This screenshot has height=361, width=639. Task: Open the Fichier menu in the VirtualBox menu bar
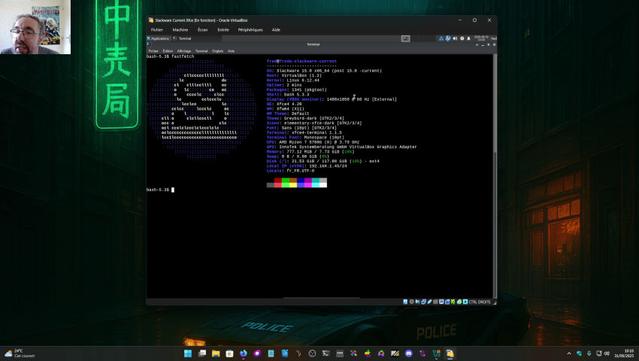click(x=156, y=30)
